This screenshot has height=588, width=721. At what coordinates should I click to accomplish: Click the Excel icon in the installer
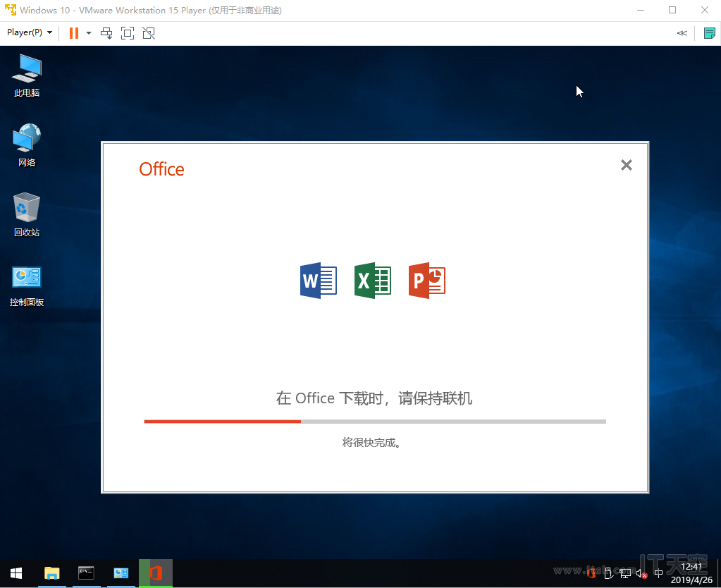click(x=372, y=281)
